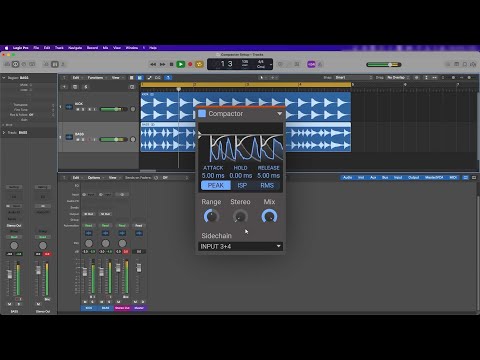The width and height of the screenshot is (480, 360).
Task: Click the Add Track plus button
Action: pos(64,87)
